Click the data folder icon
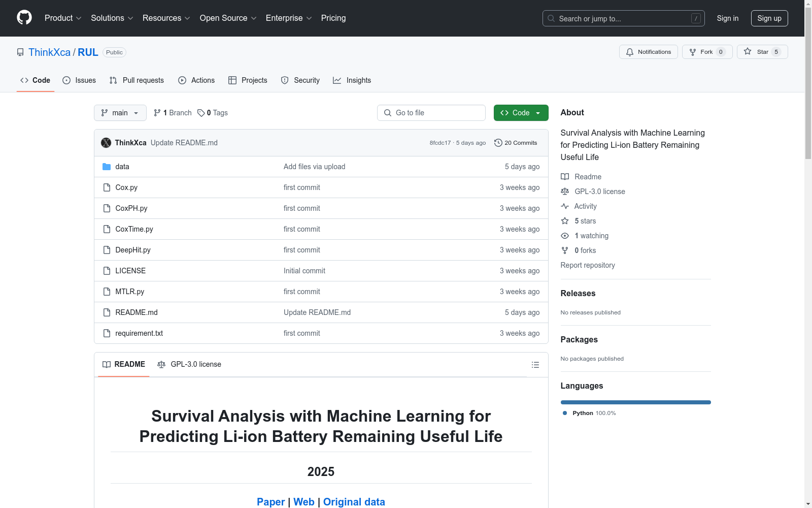 [x=107, y=167]
